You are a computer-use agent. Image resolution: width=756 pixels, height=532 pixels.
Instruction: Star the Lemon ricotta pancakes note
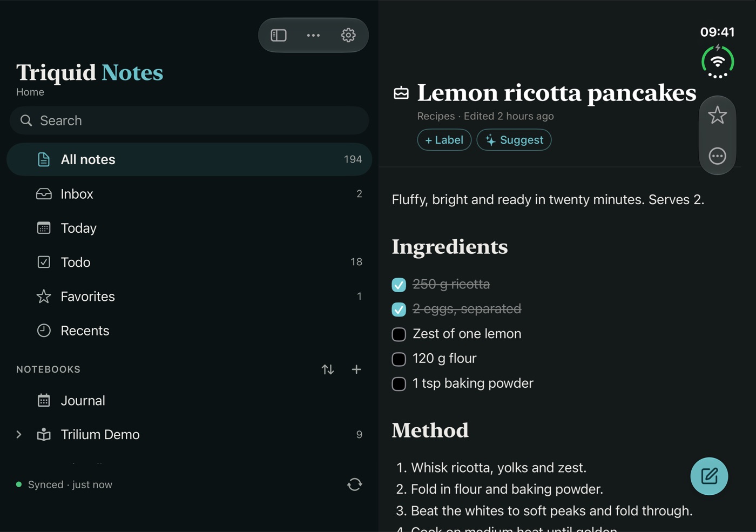pos(717,115)
